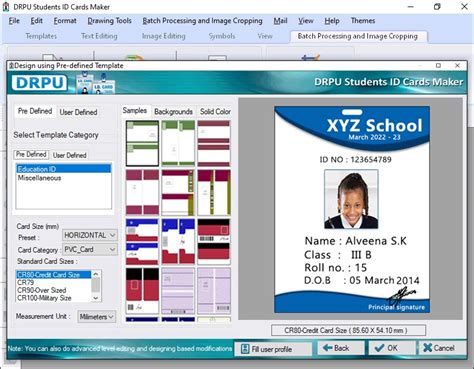The height and width of the screenshot is (369, 474).
Task: Click the DRPU logo in dialog header
Action: [39, 82]
